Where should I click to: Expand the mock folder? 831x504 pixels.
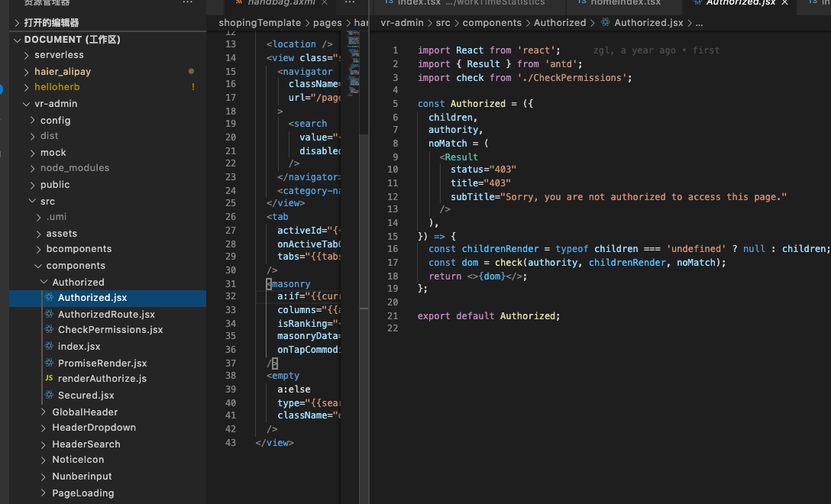[x=32, y=153]
